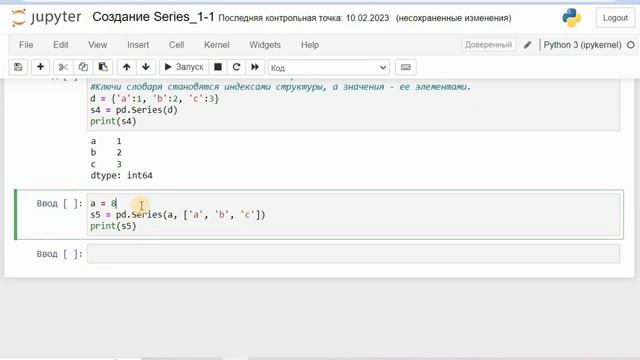The height and width of the screenshot is (360, 640).
Task: Open the File menu
Action: click(x=26, y=45)
